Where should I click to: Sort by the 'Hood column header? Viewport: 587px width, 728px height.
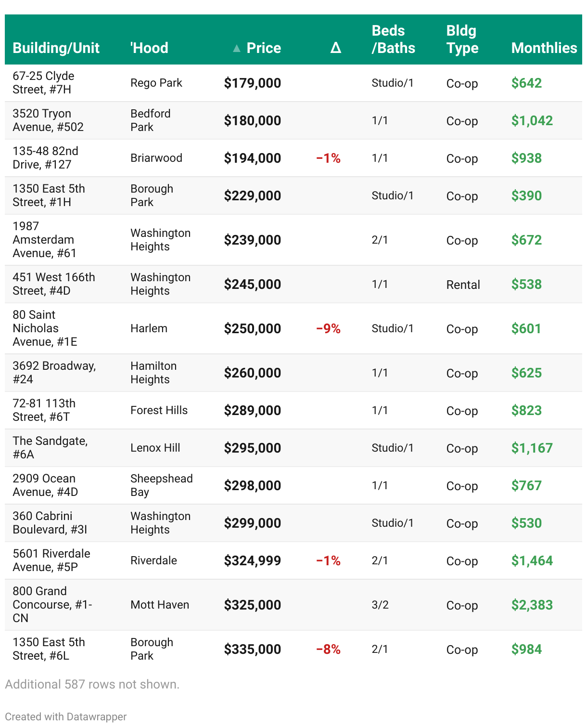click(x=149, y=48)
